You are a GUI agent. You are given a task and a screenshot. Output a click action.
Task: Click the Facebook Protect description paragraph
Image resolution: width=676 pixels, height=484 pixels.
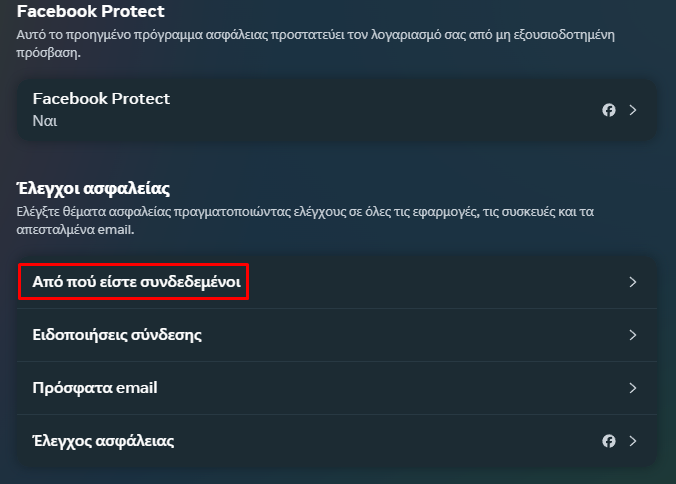click(x=316, y=44)
